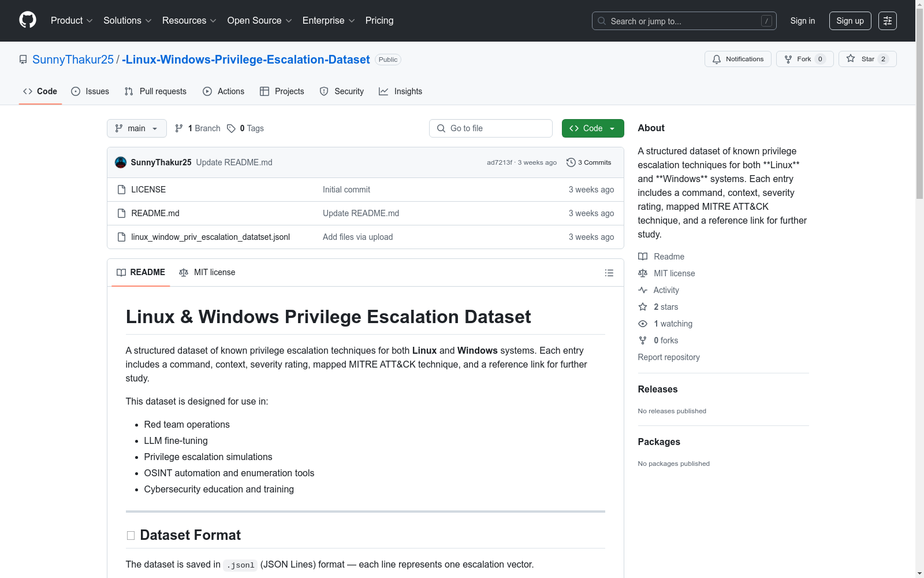The image size is (924, 578).
Task: Open the 3 Commits link
Action: [589, 162]
